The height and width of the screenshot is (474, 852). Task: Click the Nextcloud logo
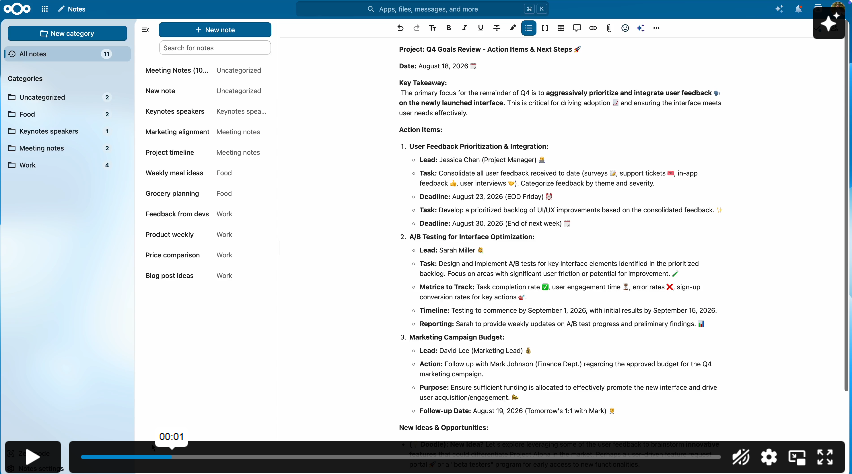click(x=17, y=9)
